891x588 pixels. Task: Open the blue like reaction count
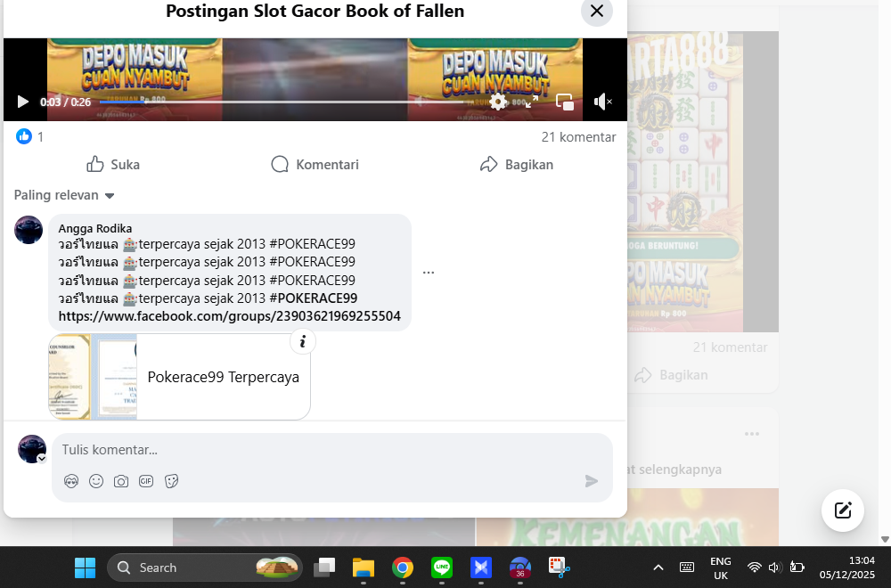point(24,136)
